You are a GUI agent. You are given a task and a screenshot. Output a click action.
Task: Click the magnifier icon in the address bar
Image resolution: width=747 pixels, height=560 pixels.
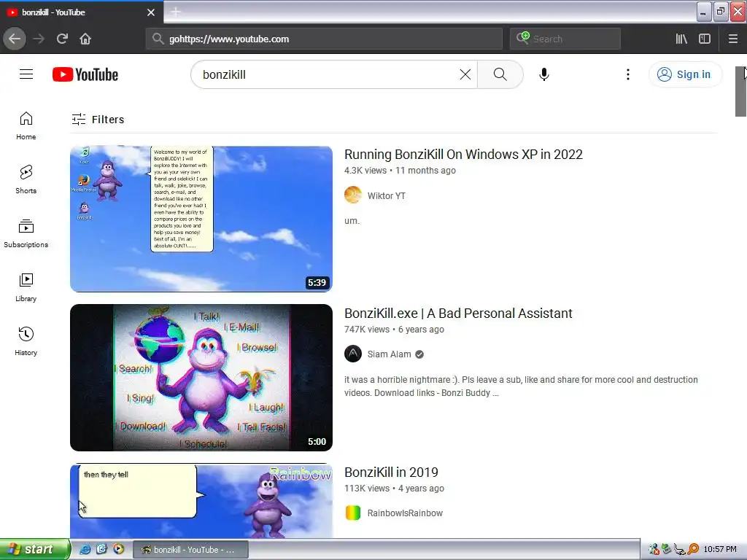pyautogui.click(x=158, y=39)
